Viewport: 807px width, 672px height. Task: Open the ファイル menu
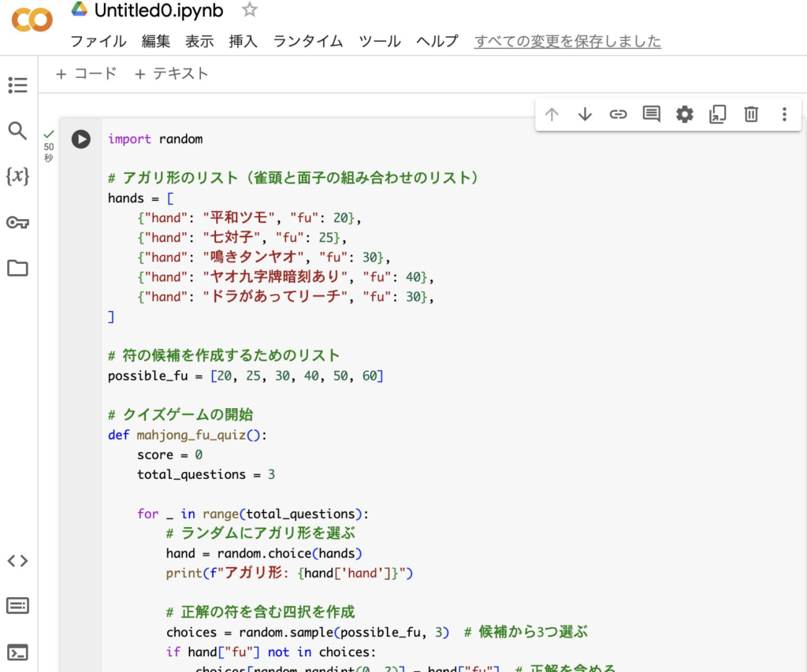click(99, 42)
